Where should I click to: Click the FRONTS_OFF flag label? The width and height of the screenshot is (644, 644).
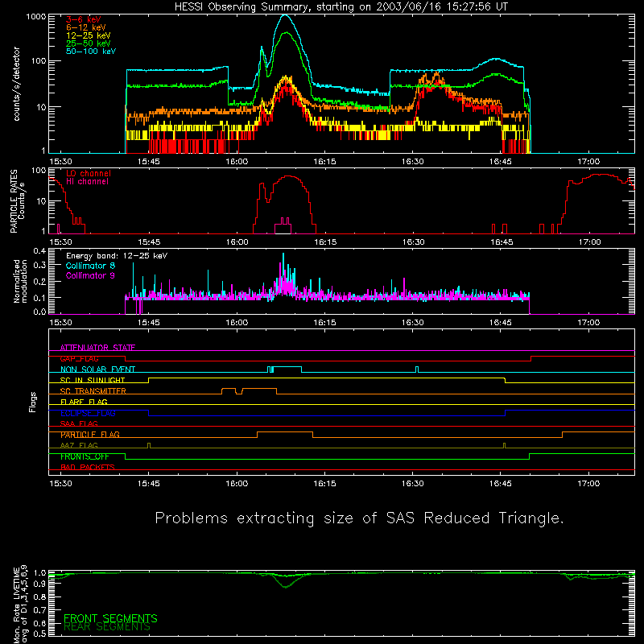pos(85,456)
